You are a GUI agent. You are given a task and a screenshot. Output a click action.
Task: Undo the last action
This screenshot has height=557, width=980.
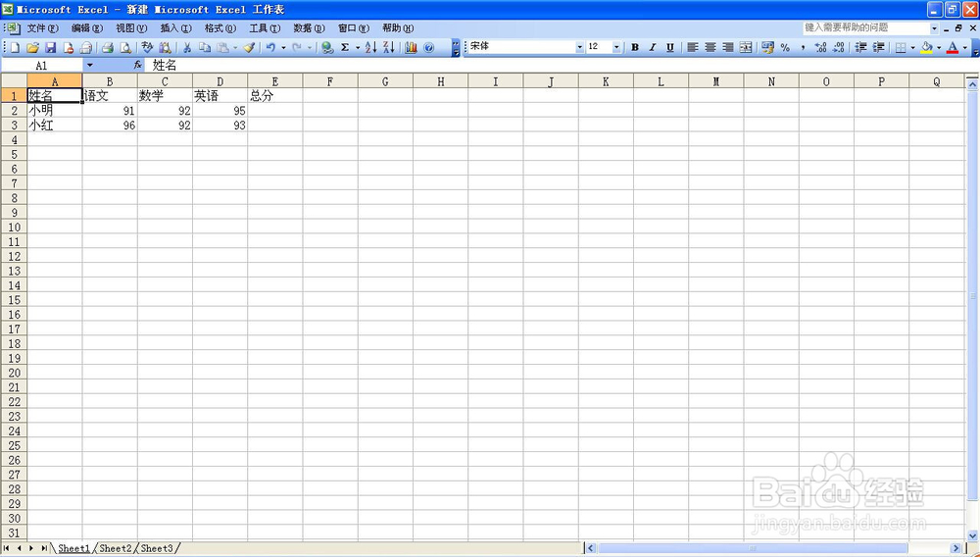[270, 47]
